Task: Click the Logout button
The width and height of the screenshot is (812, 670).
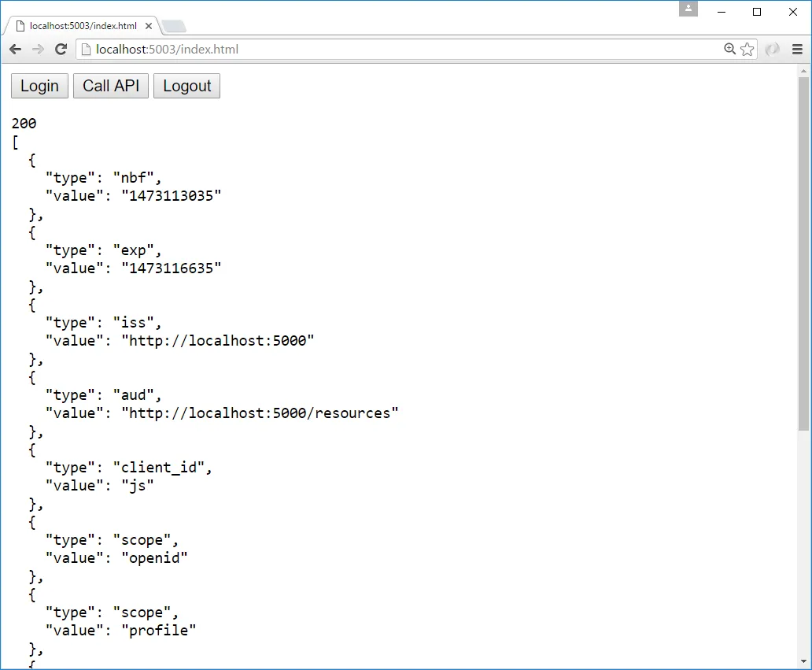Action: [186, 86]
